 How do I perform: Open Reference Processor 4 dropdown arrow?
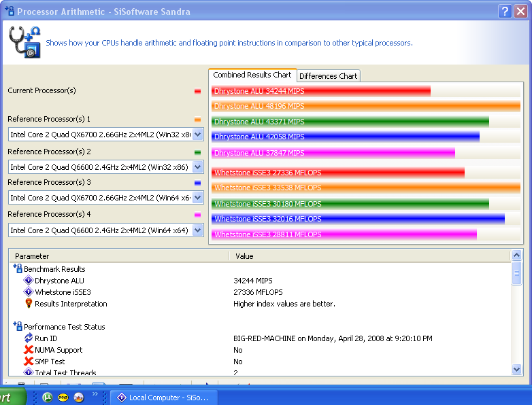click(198, 230)
